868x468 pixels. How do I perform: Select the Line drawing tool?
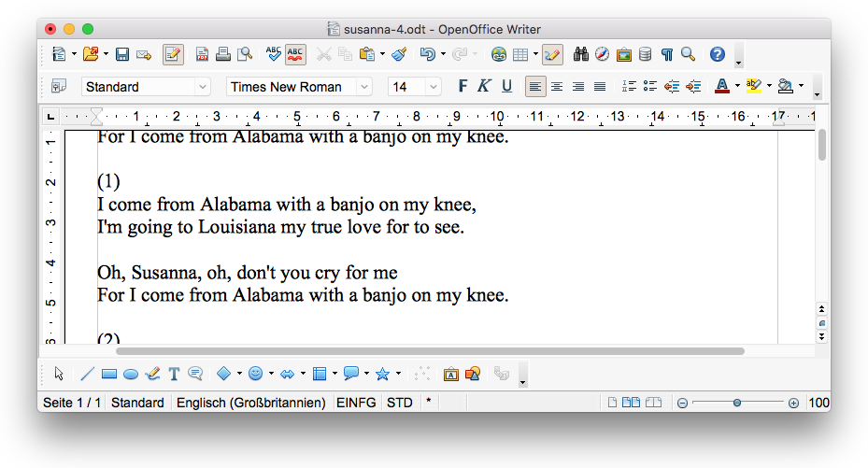(88, 374)
